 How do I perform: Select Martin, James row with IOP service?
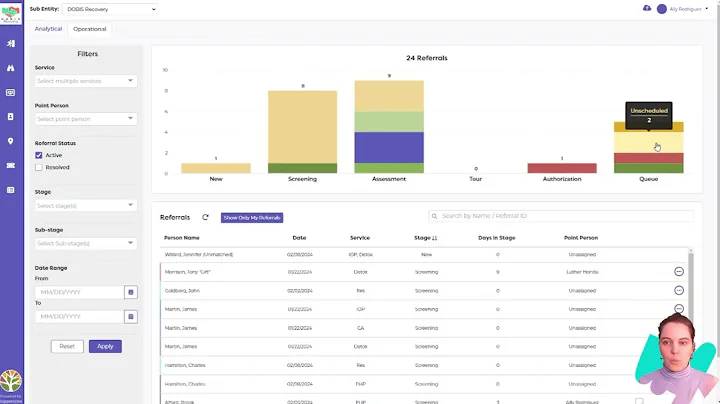[x=424, y=309]
